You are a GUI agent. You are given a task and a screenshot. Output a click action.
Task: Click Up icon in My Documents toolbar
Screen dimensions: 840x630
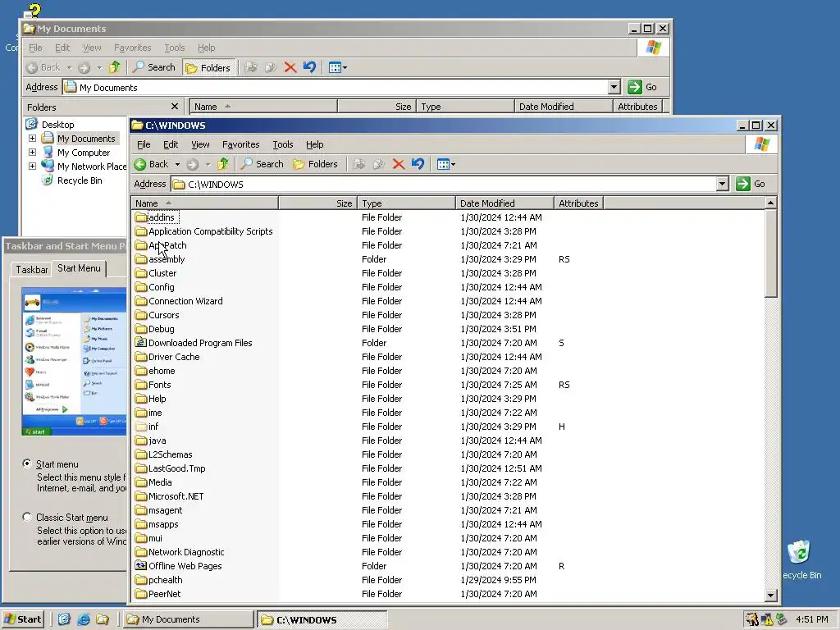click(x=115, y=67)
